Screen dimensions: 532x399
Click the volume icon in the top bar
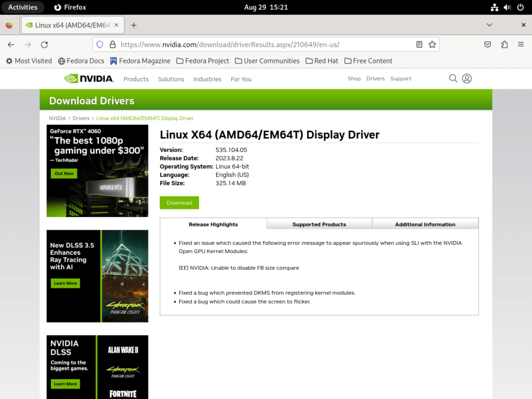point(507,7)
